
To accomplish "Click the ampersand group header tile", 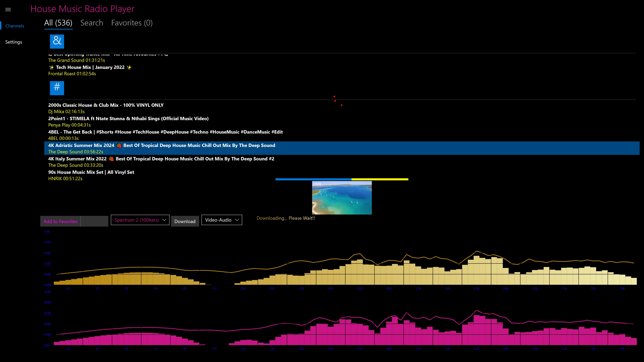I will point(57,41).
